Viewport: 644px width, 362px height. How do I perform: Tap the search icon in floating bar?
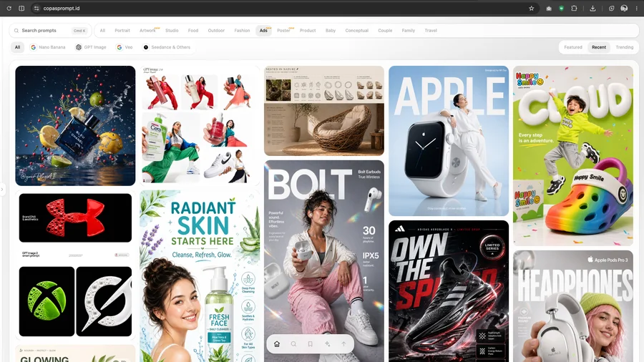click(x=293, y=344)
